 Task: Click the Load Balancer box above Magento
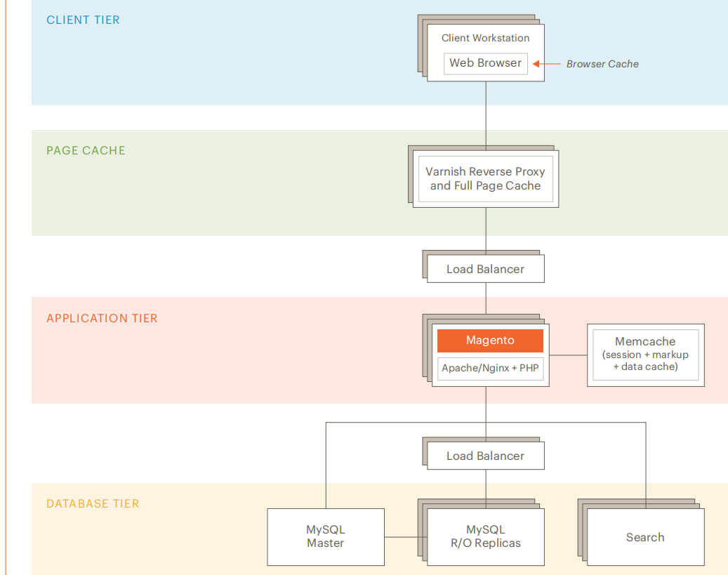[x=486, y=269]
